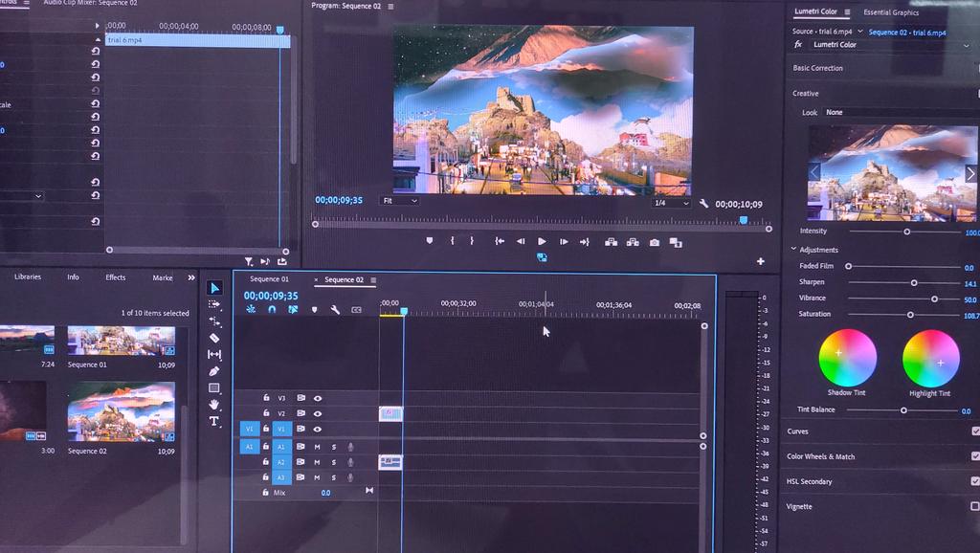Open Program Sequence 02 panel menu
Viewport: 980px width, 553px height.
390,7
